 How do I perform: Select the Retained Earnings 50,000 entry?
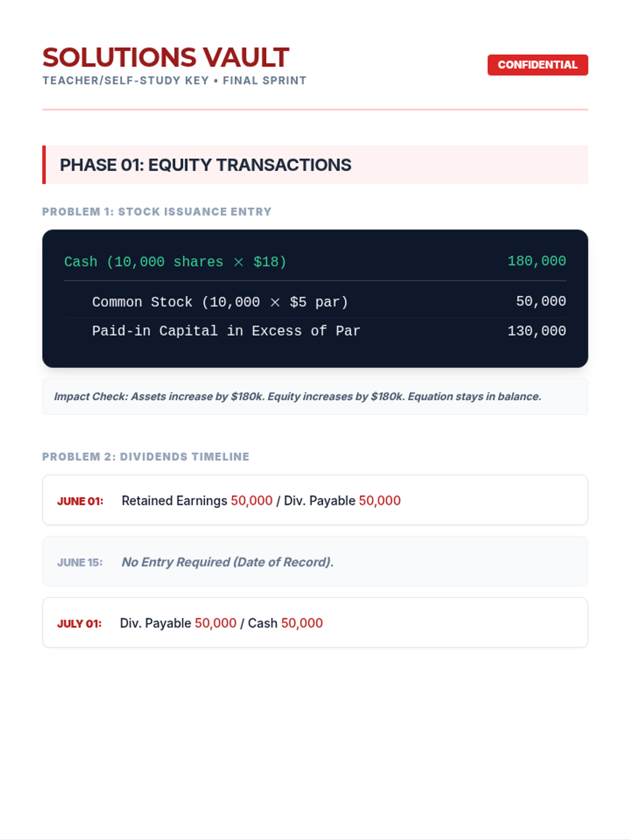click(197, 501)
